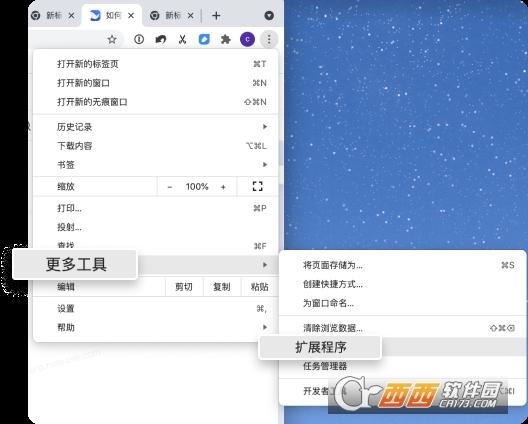Image resolution: width=528 pixels, height=424 pixels.
Task: Expand the 帮助 submenu
Action: (156, 327)
